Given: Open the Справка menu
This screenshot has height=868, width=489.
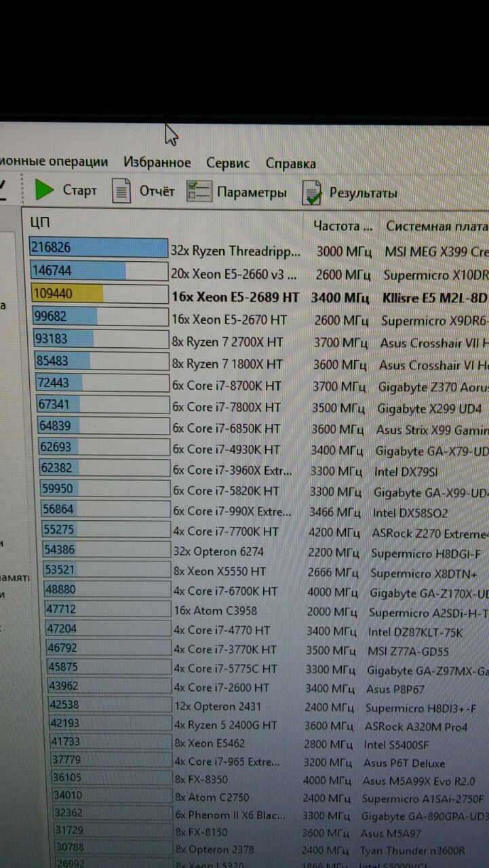Looking at the screenshot, I should point(291,164).
